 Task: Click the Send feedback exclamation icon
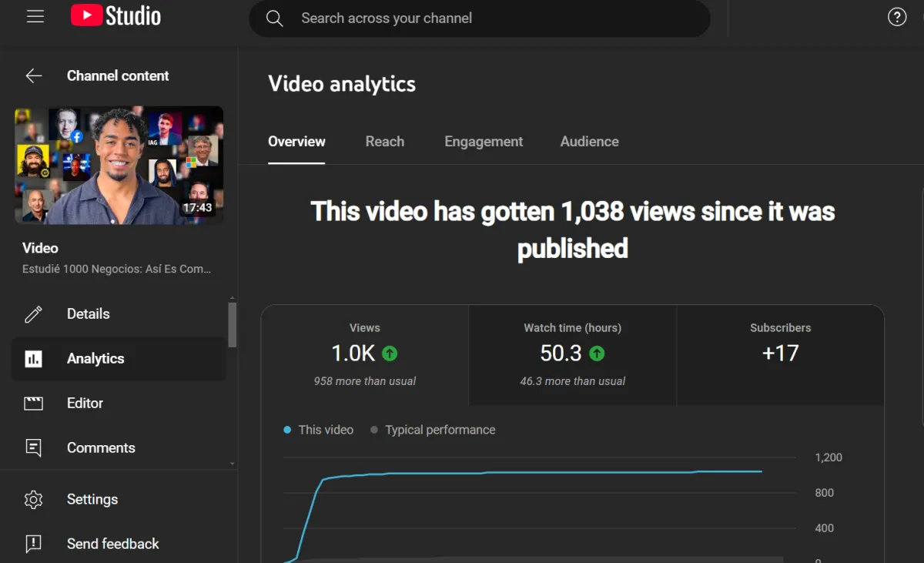point(33,544)
